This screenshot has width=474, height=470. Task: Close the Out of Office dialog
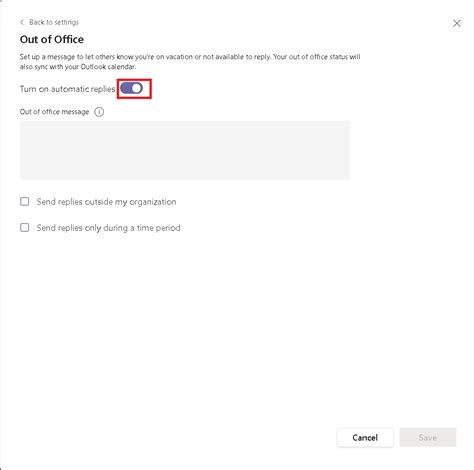[457, 23]
